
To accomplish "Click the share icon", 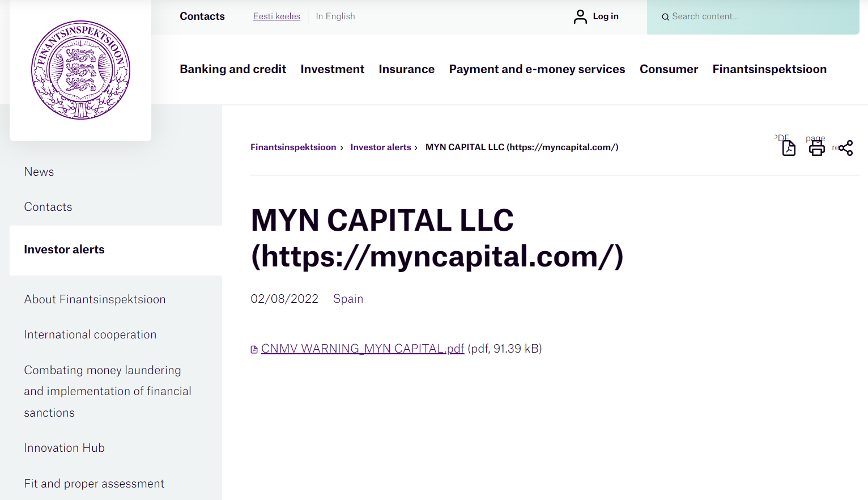I will [x=845, y=148].
